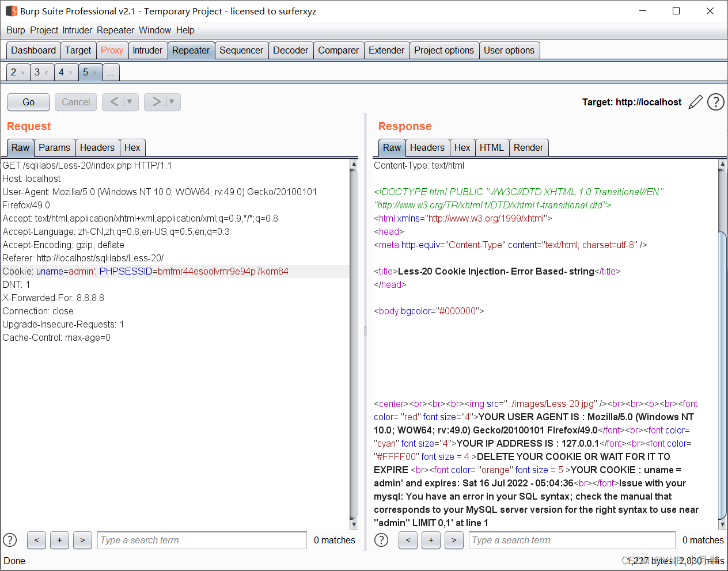Go to next request search match
This screenshot has height=571, width=728.
coord(82,540)
